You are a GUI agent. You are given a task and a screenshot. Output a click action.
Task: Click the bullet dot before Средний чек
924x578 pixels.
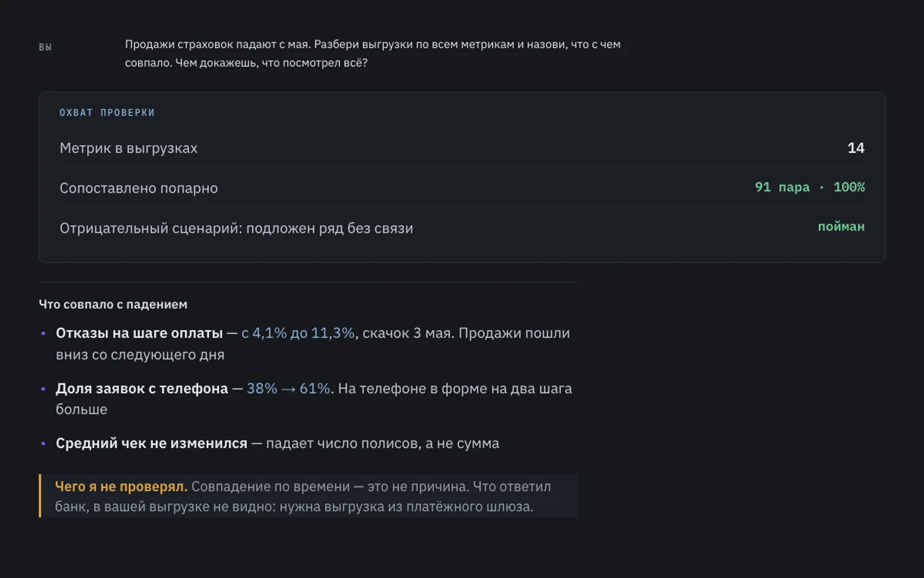pyautogui.click(x=43, y=443)
